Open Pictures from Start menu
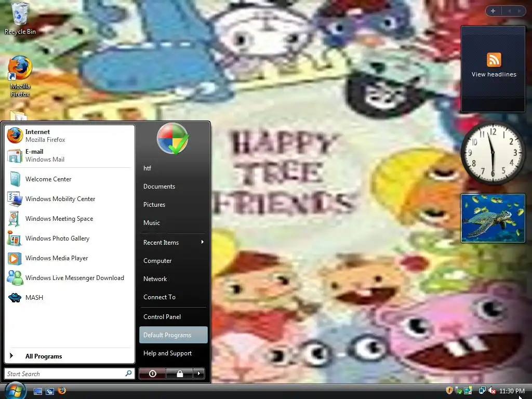 click(x=174, y=205)
